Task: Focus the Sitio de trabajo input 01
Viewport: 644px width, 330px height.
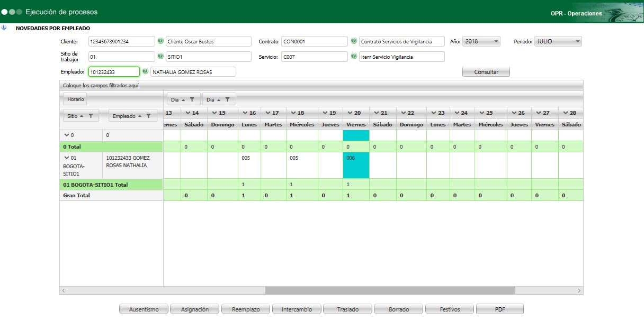Action: click(x=122, y=57)
